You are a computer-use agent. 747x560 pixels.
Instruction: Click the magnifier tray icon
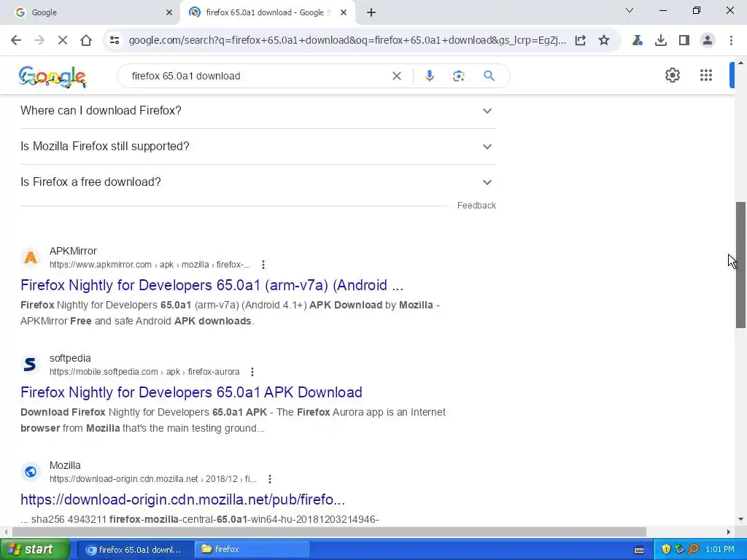pos(693,549)
